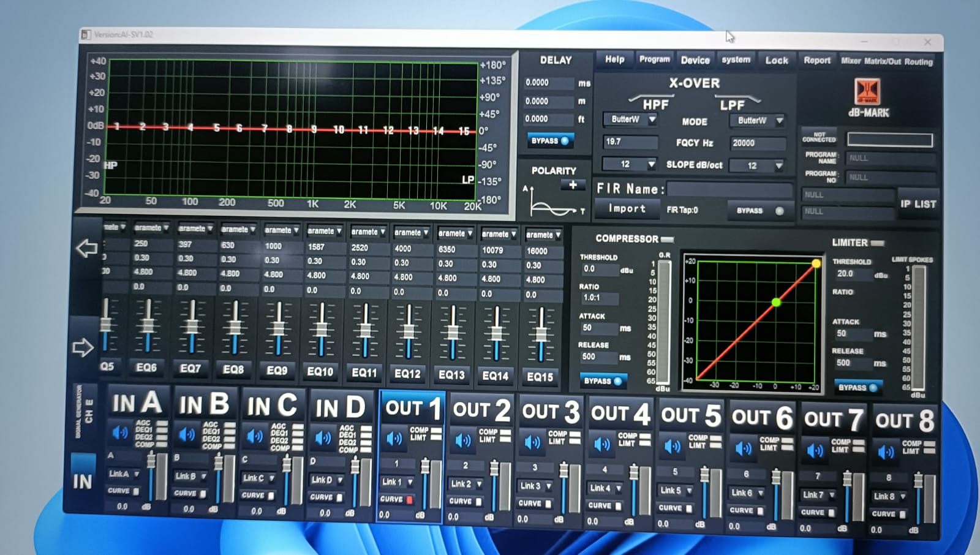The height and width of the screenshot is (555, 980).
Task: Mute OUT 3 using its speaker icon
Action: [x=532, y=441]
